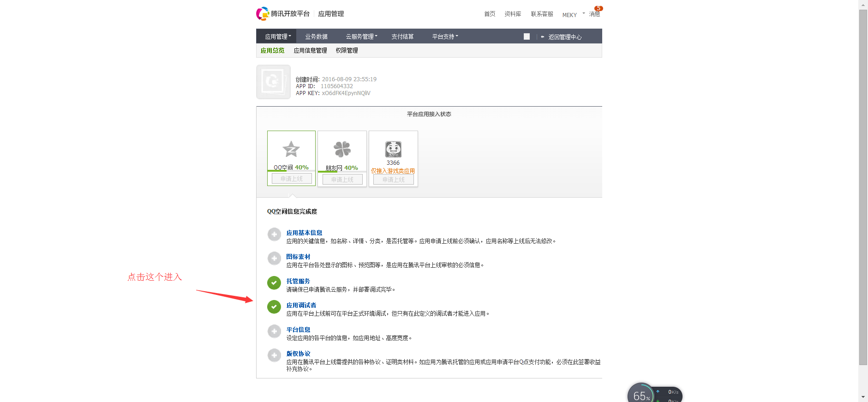Click the 应用管理 title next to logo
The image size is (868, 402).
(x=331, y=14)
